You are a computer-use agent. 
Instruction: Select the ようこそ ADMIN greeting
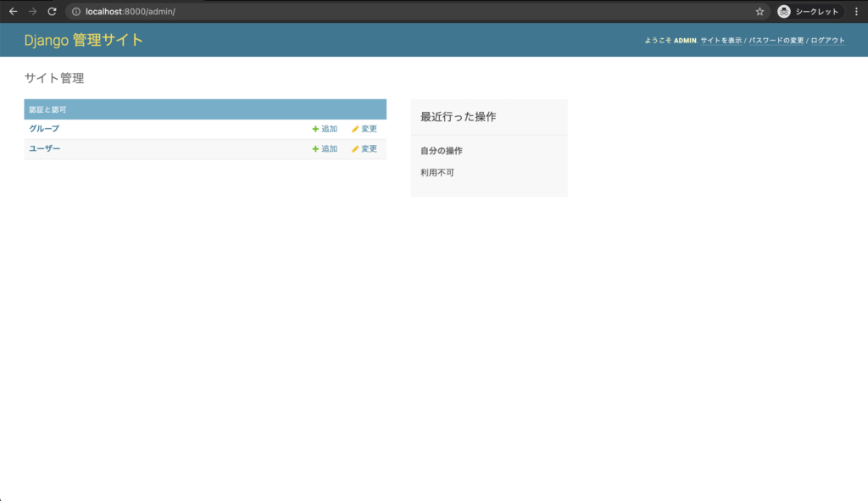670,41
